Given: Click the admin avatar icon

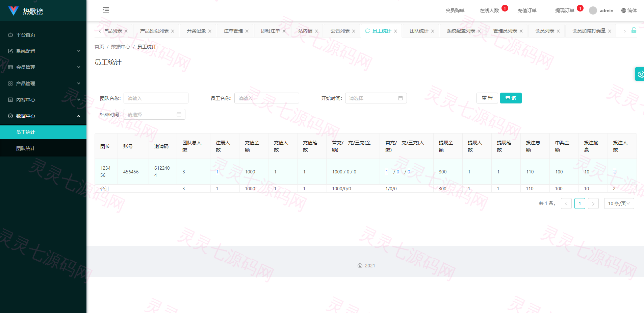Looking at the screenshot, I should (x=593, y=10).
